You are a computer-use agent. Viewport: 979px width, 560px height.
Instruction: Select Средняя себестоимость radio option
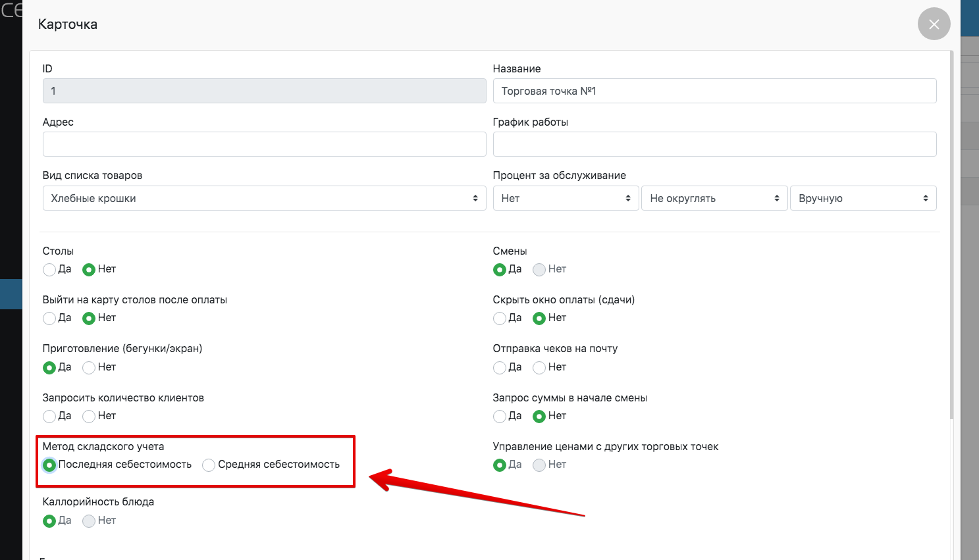(209, 465)
